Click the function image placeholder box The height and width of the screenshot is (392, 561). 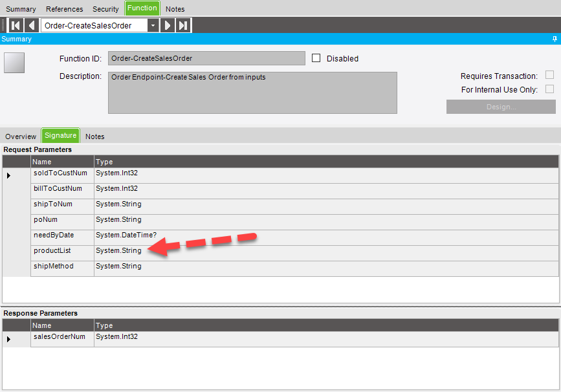[14, 63]
